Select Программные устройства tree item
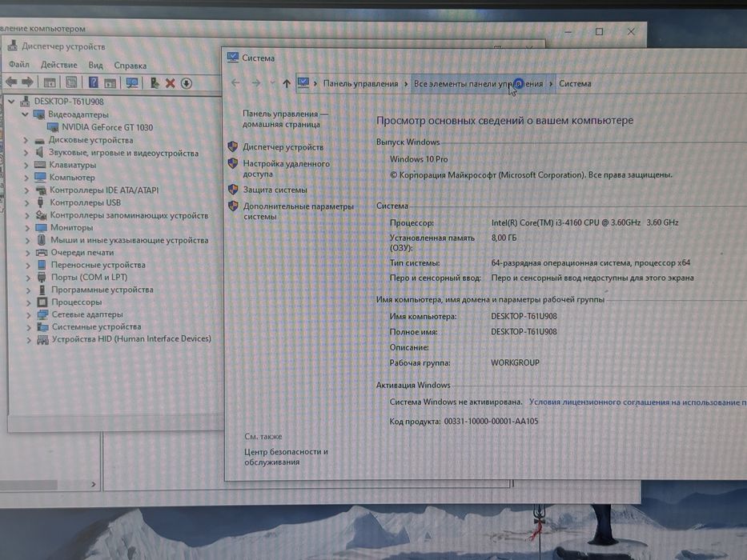747x560 pixels. pyautogui.click(x=102, y=290)
